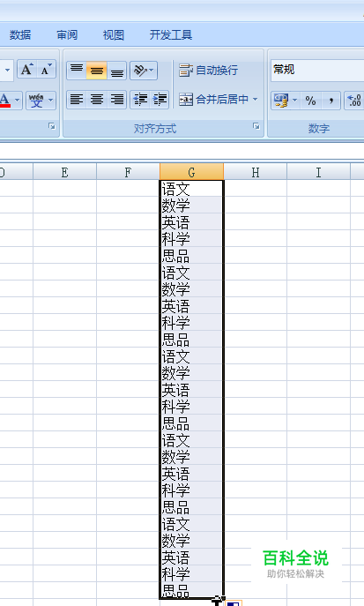364x606 pixels.
Task: Open the font size dropdown arrow
Action: (x=7, y=71)
